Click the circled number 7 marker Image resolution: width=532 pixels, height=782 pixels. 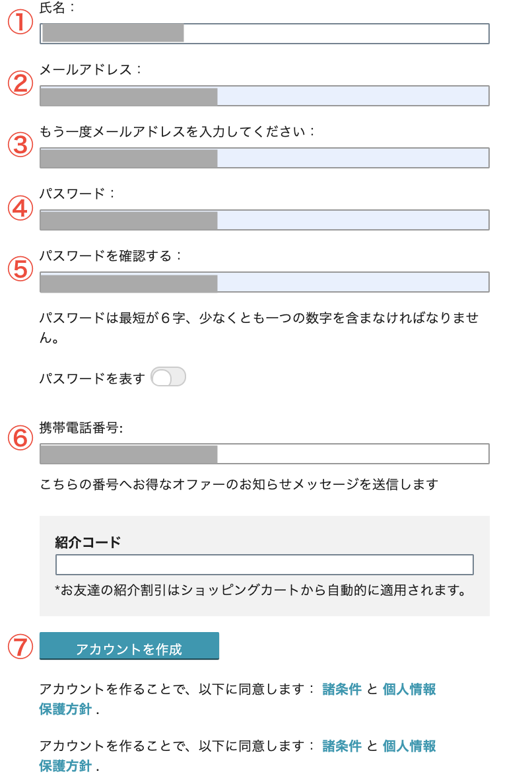20,647
